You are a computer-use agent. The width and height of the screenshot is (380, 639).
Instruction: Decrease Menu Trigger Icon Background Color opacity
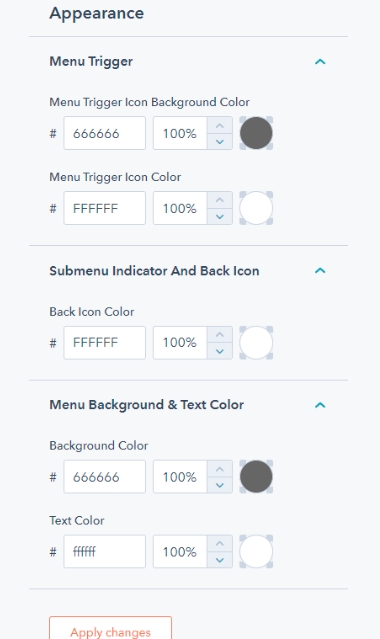[220, 141]
